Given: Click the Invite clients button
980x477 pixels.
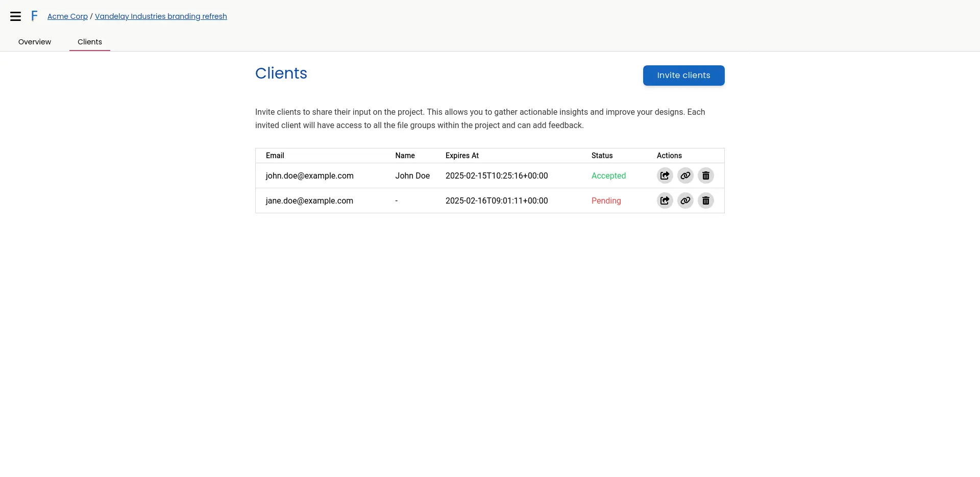Looking at the screenshot, I should pos(683,76).
